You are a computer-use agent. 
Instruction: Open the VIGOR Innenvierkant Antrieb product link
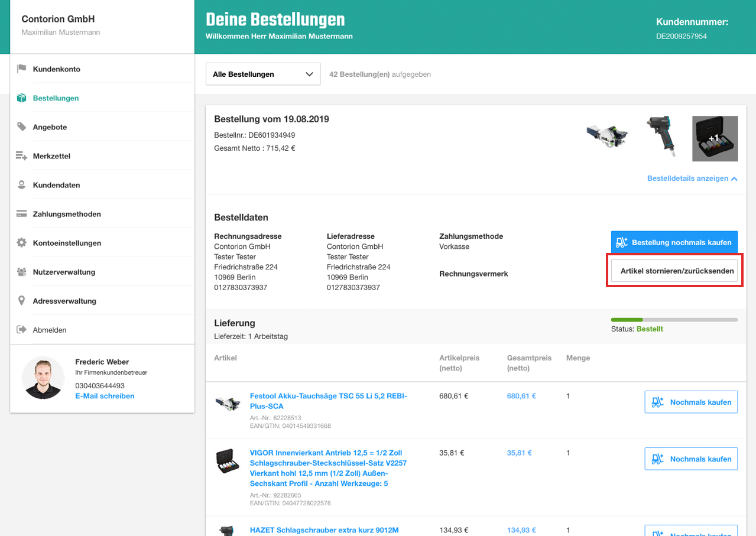coord(329,468)
